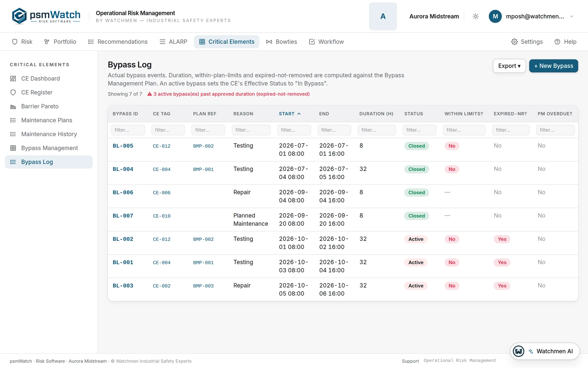588x368 pixels.
Task: Click the M user avatar
Action: pyautogui.click(x=495, y=16)
